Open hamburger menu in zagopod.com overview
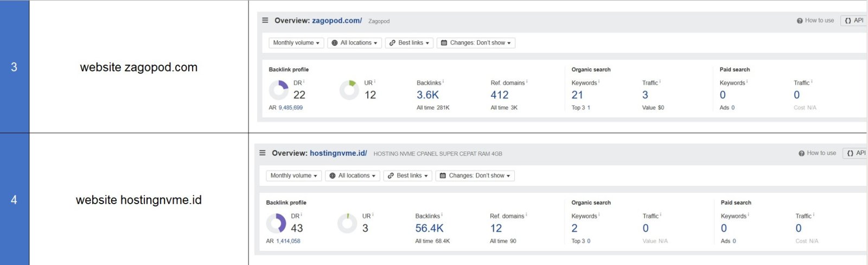Viewport: 868px width, 265px height. (x=265, y=20)
